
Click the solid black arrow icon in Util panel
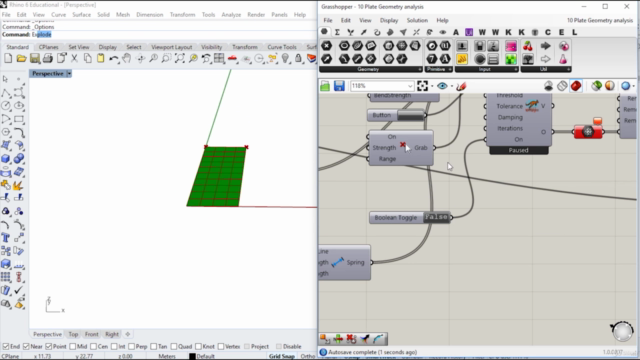(546, 46)
